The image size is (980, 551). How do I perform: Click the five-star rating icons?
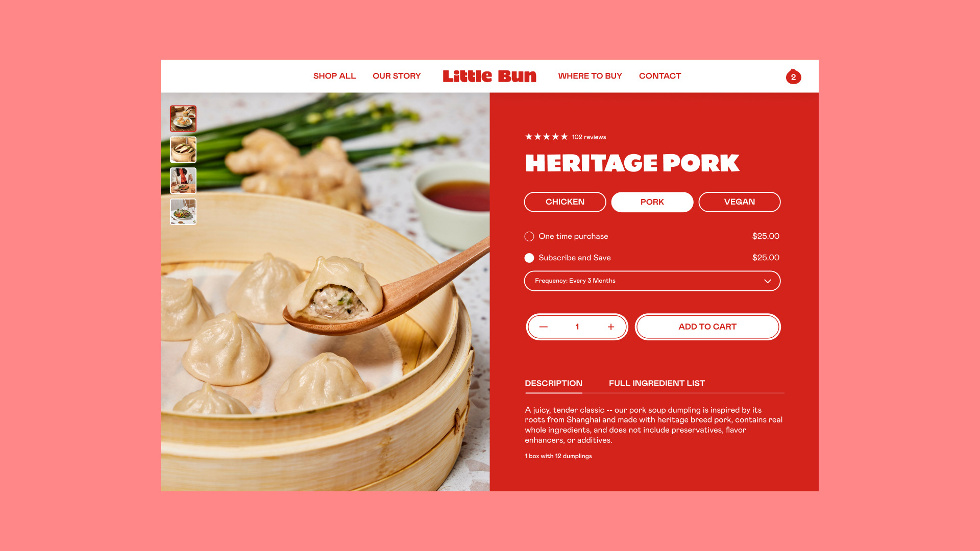point(547,137)
